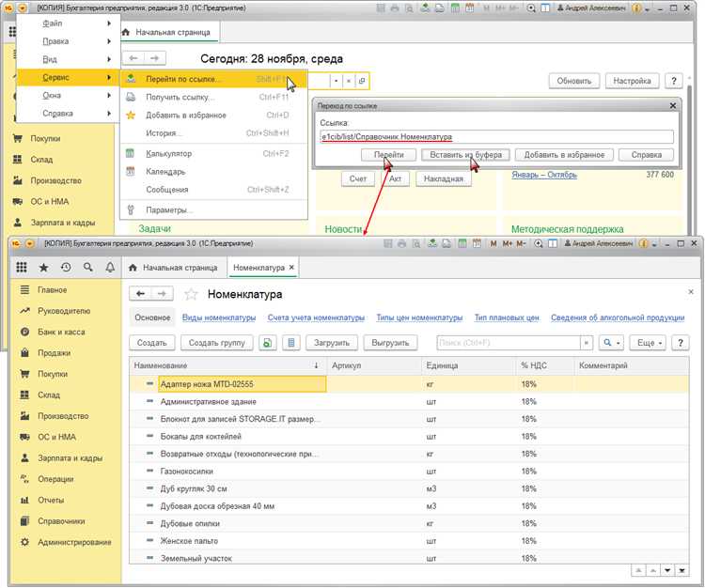Viewport: 705px width, 588px height.
Task: Close the Номенклатура tab
Action: 292,268
